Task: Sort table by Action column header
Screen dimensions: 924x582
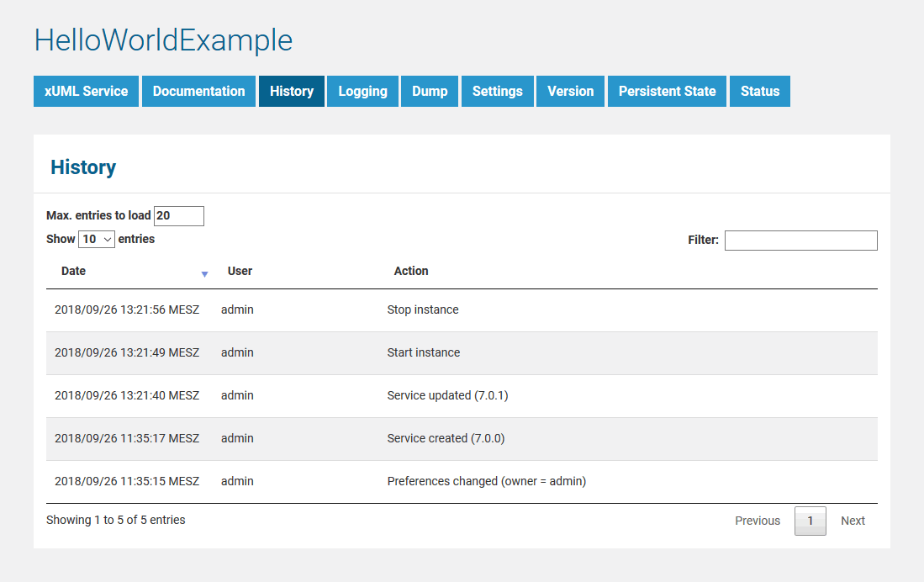Action: [411, 271]
